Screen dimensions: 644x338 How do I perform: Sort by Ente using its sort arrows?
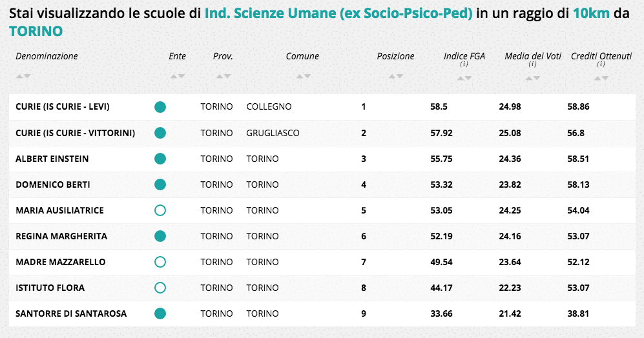178,77
